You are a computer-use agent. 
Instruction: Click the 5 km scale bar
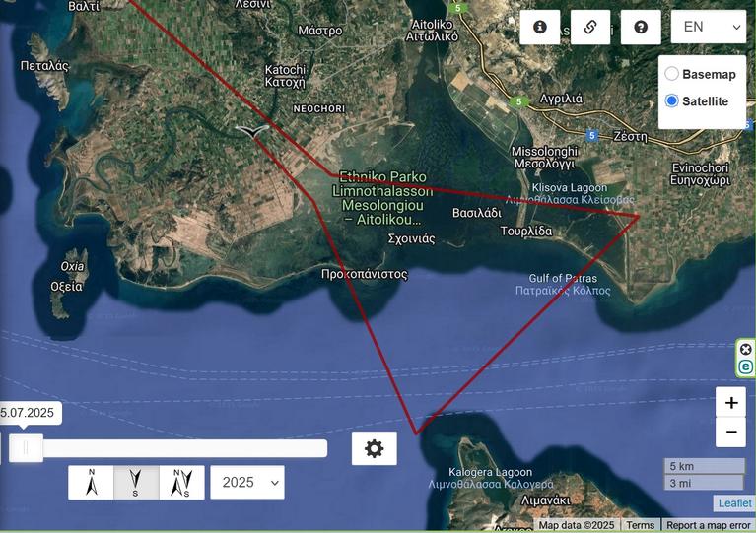[x=705, y=466]
